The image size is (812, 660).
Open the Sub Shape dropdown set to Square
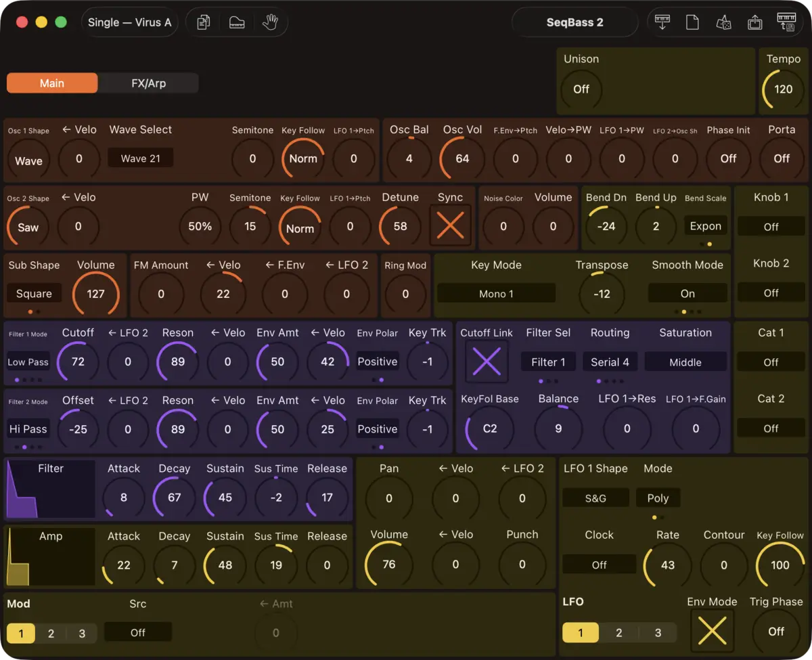coord(34,294)
